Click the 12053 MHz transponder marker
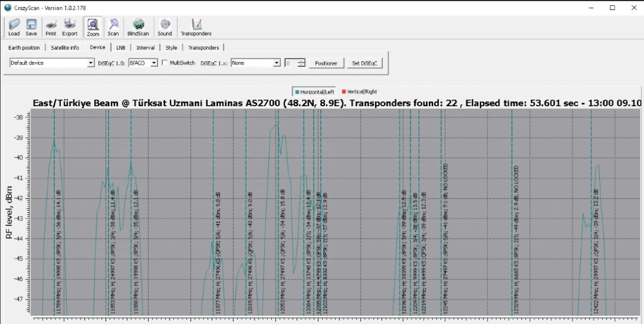This screenshot has width=644, height=324. tap(283, 253)
